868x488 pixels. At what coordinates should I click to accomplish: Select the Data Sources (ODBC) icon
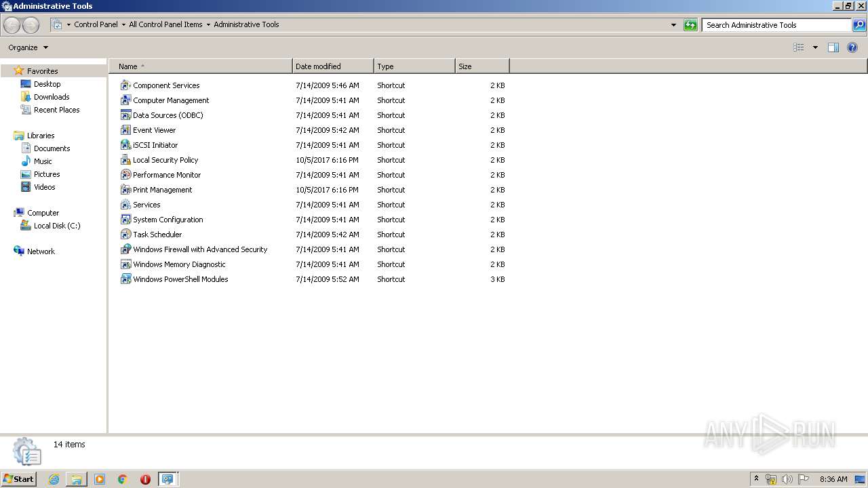tap(125, 115)
